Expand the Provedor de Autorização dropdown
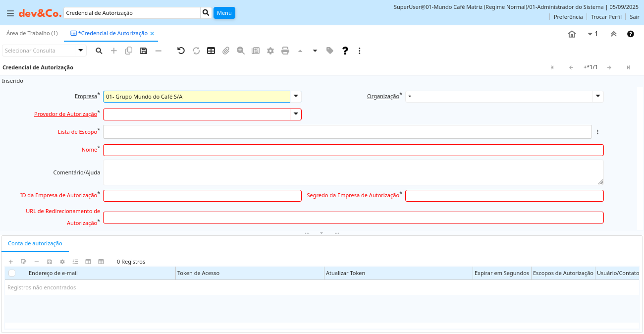Viewport: 644px width, 334px height. tap(296, 114)
